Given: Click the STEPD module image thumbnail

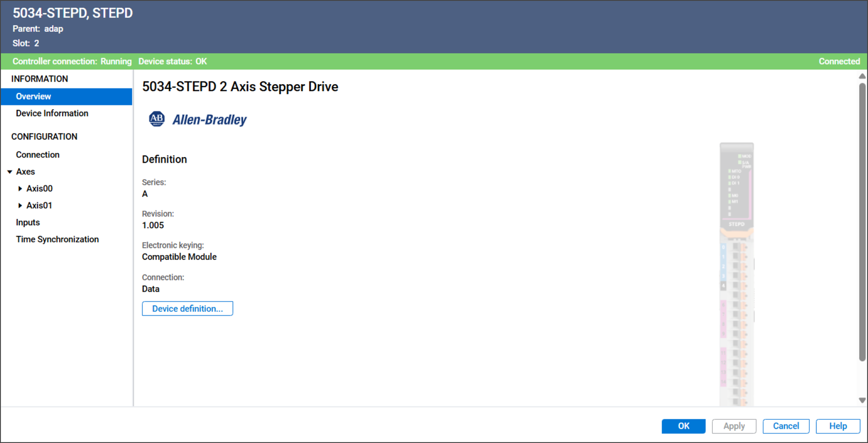Looking at the screenshot, I should point(737,274).
